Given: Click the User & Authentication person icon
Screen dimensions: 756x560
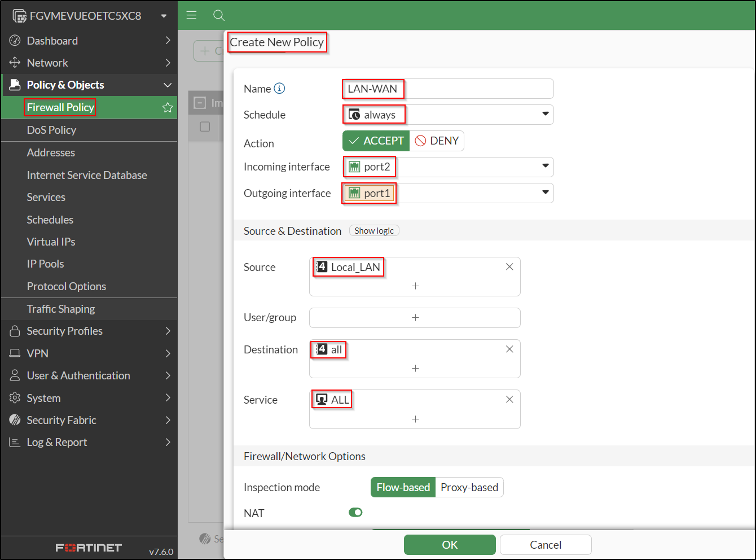Looking at the screenshot, I should 15,375.
